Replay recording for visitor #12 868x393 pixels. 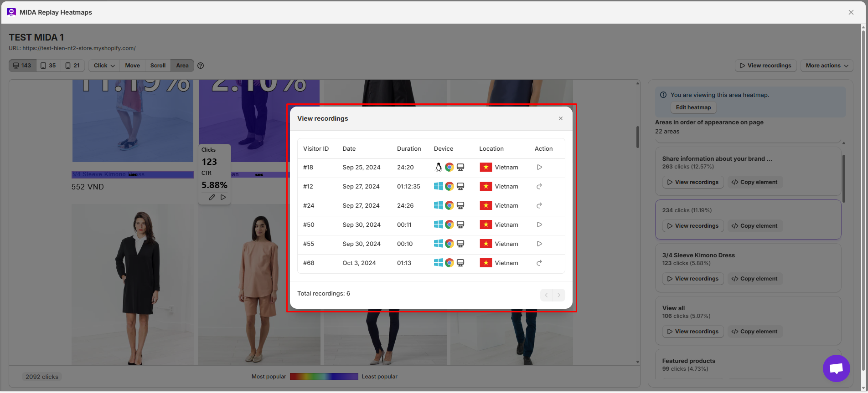click(539, 186)
